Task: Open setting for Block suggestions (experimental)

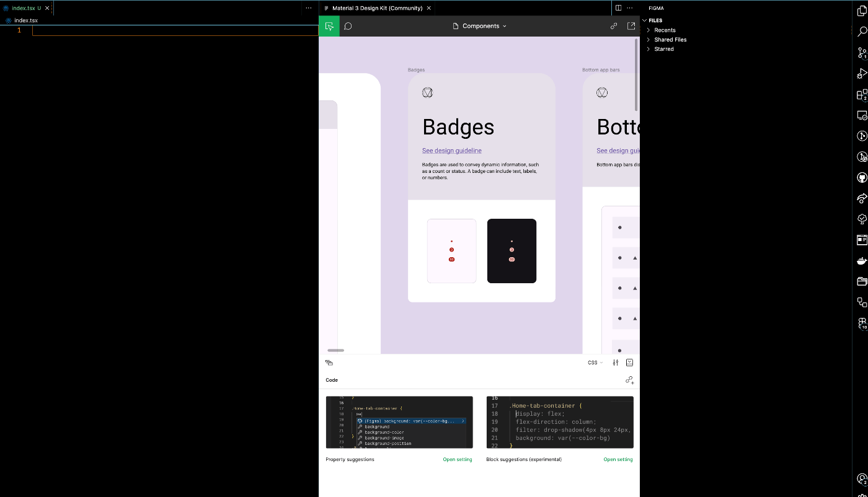Action: click(618, 459)
